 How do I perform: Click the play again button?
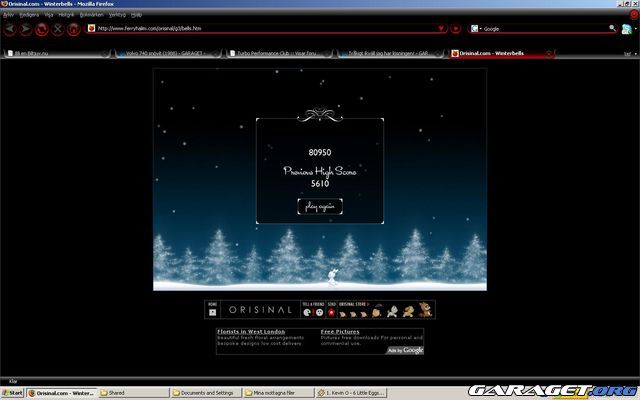[x=320, y=207]
